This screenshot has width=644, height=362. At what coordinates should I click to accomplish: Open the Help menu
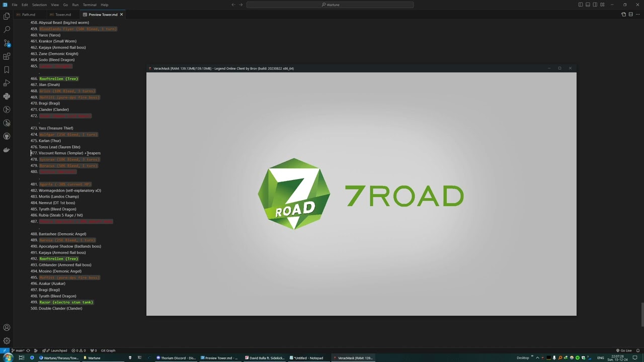point(105,5)
